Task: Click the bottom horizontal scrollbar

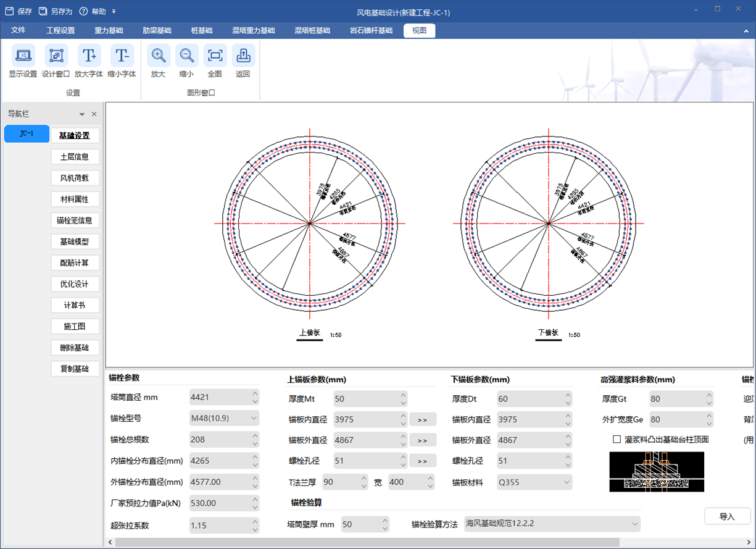Action: coord(370,542)
